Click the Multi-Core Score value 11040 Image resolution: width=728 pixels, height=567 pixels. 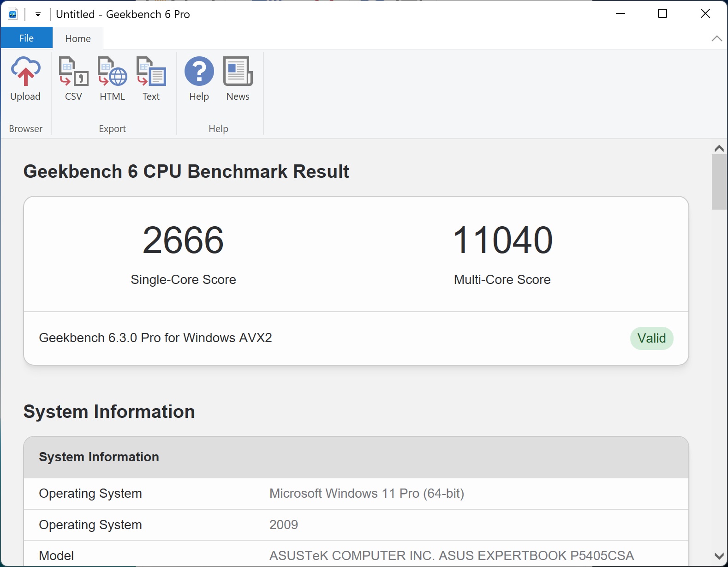(502, 240)
